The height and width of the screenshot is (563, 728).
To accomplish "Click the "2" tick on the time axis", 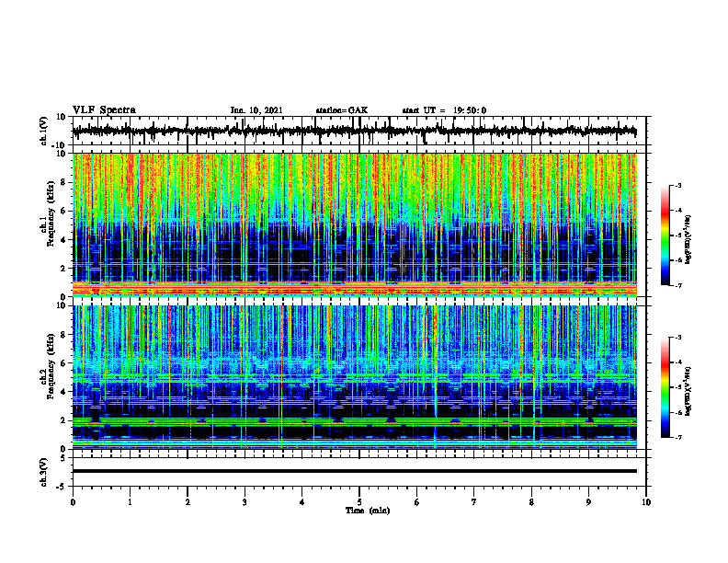I will 188,502.
